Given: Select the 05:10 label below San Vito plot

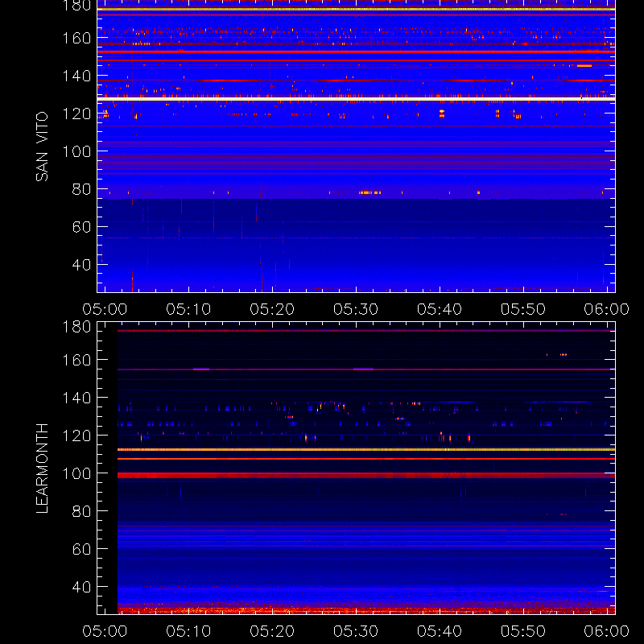Looking at the screenshot, I should coord(188,309).
